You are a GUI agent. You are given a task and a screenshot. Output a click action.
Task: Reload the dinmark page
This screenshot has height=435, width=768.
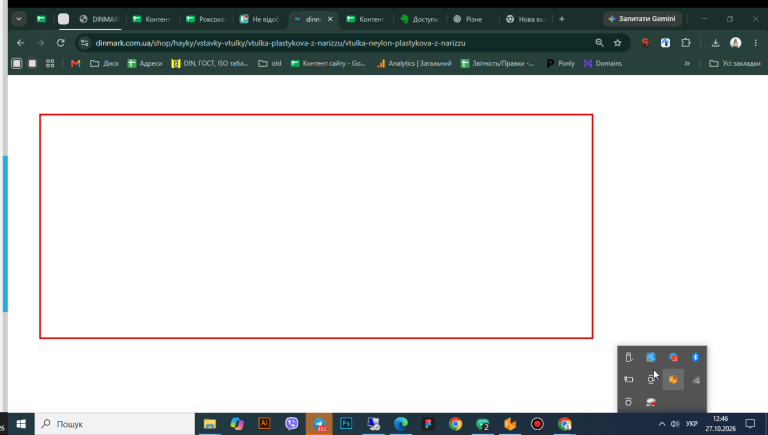click(60, 43)
